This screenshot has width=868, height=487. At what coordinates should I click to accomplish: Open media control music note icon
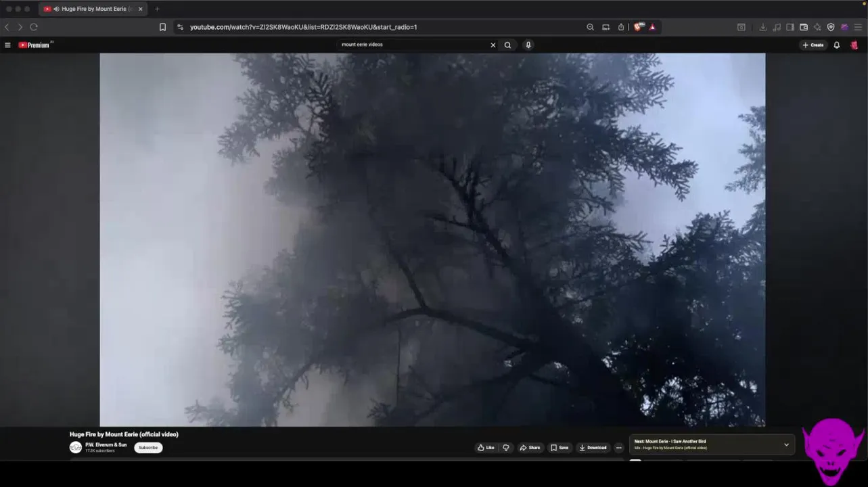coord(777,27)
